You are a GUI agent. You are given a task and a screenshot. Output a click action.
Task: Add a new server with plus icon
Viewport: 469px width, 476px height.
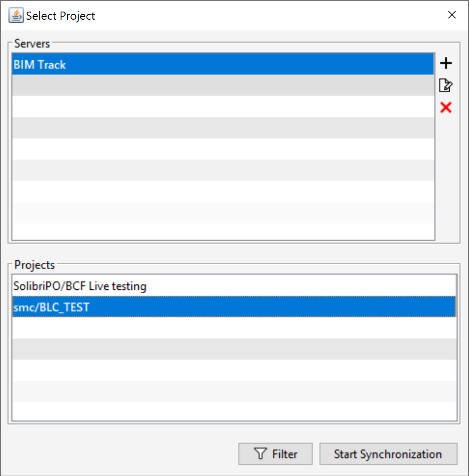pyautogui.click(x=446, y=63)
